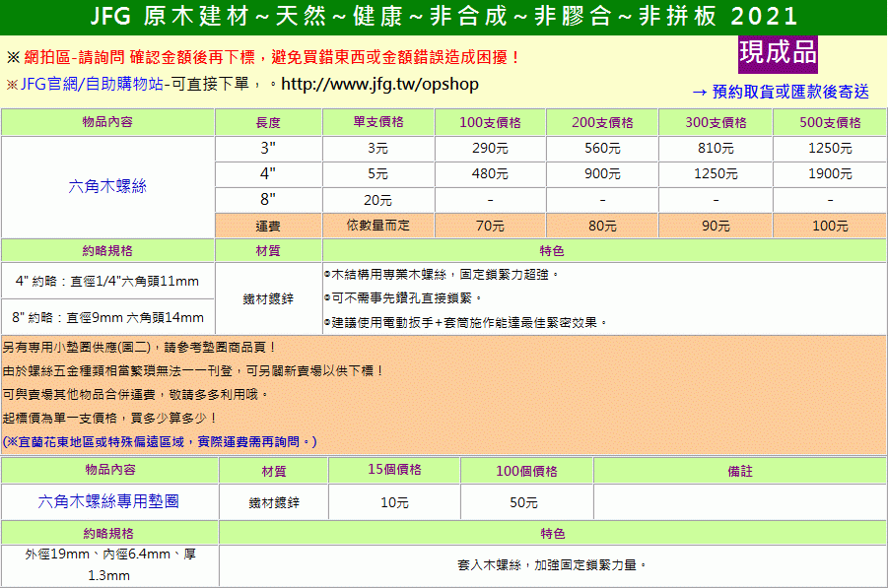Select the 3" length cell
Screen dimensions: 888x588
click(x=268, y=149)
